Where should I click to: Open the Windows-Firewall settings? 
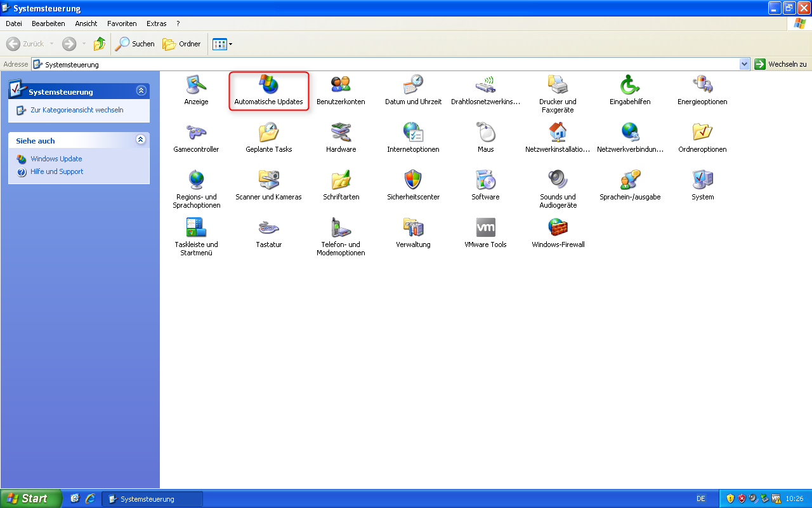click(x=558, y=227)
